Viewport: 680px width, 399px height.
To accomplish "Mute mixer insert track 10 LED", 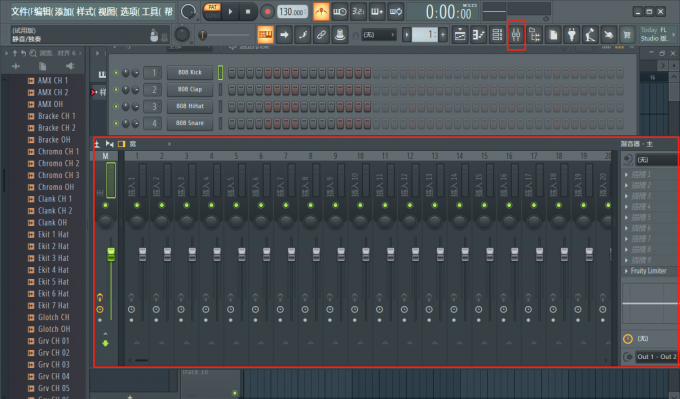I will click(360, 205).
